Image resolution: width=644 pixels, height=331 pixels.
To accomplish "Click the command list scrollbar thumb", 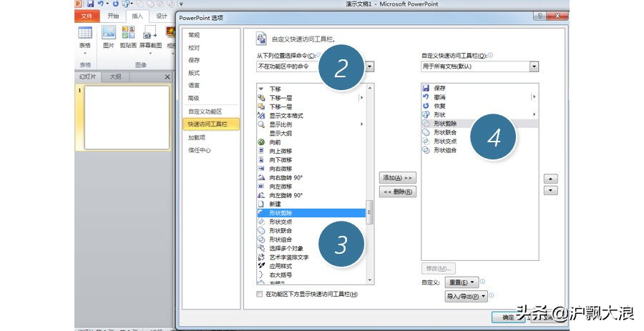I will tap(370, 212).
